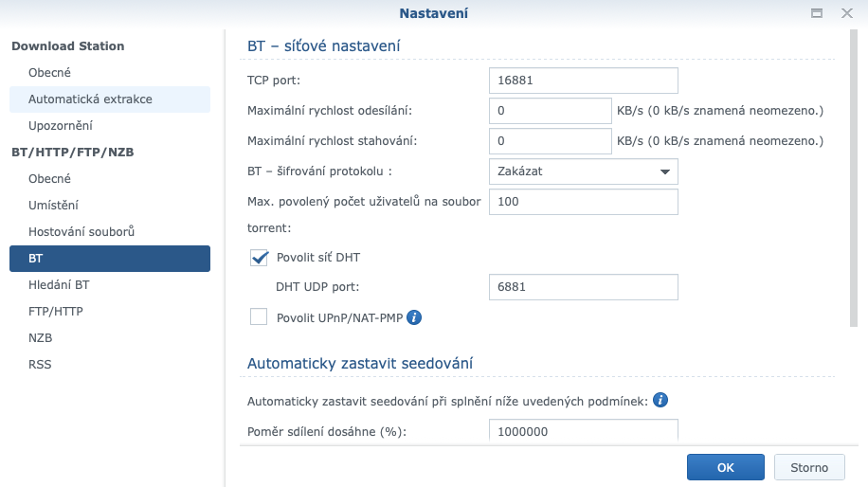
Task: Click the Maximální rychlost stahování field
Action: [551, 141]
